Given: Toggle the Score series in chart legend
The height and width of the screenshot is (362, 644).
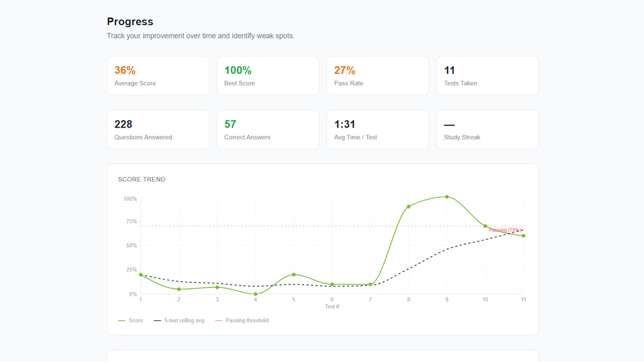Looking at the screenshot, I should (x=130, y=321).
